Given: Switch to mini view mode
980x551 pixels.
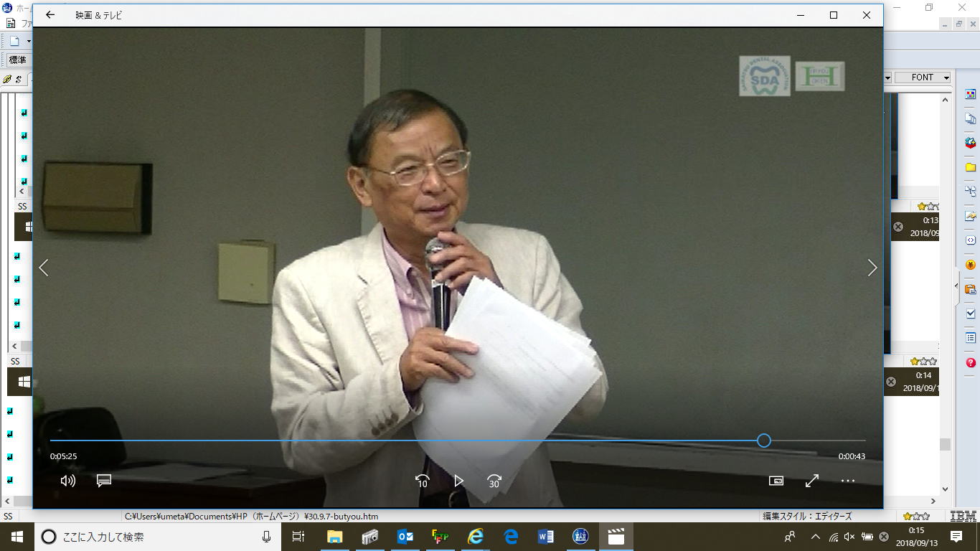Looking at the screenshot, I should 776,481.
